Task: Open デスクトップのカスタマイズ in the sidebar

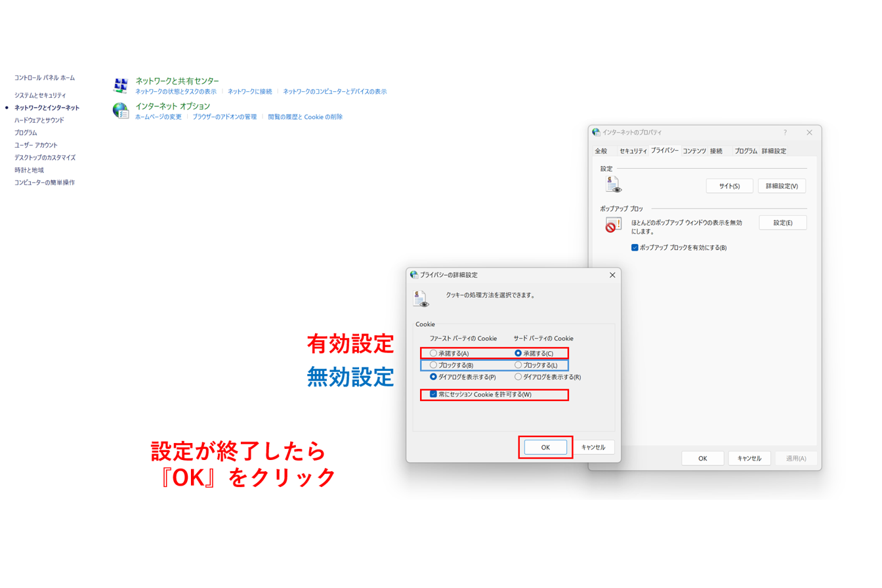Action: 45,157
